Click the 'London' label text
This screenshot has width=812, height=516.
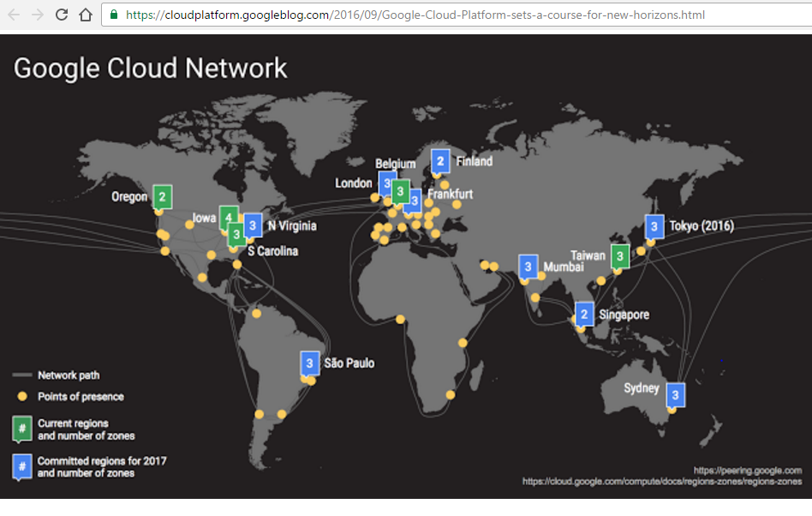(353, 183)
